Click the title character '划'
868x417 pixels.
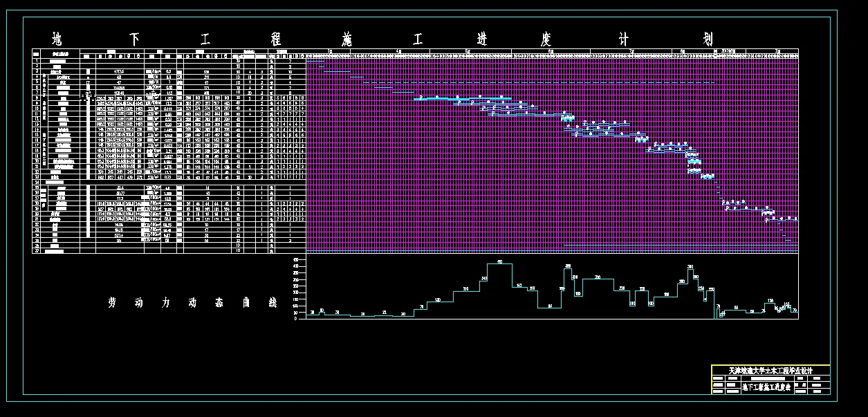[708, 39]
